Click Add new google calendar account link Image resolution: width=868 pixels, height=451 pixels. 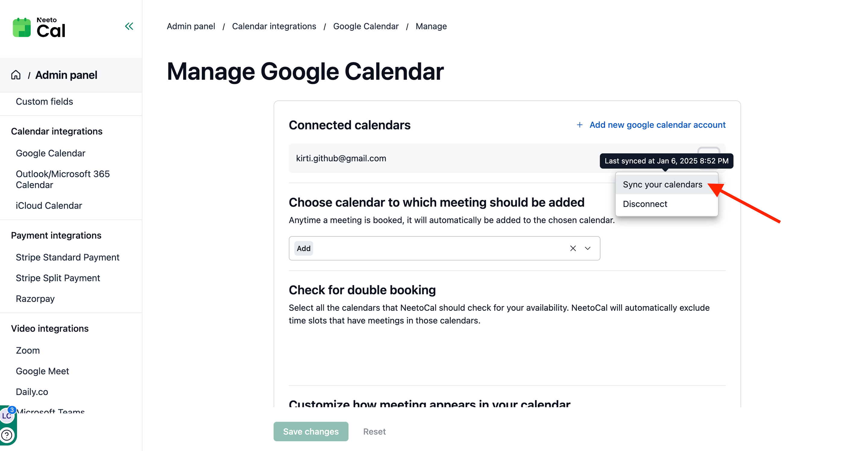point(657,125)
